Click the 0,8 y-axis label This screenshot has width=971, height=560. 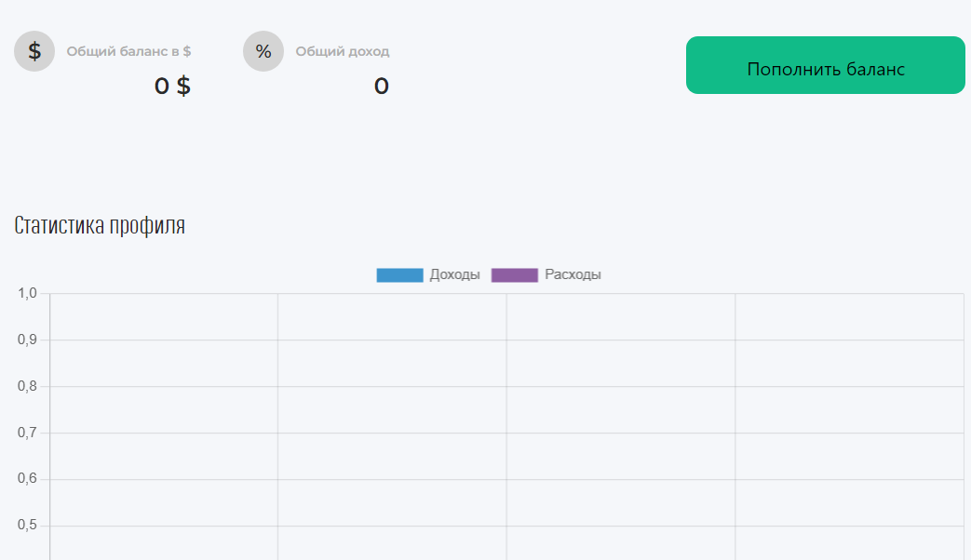tap(27, 386)
